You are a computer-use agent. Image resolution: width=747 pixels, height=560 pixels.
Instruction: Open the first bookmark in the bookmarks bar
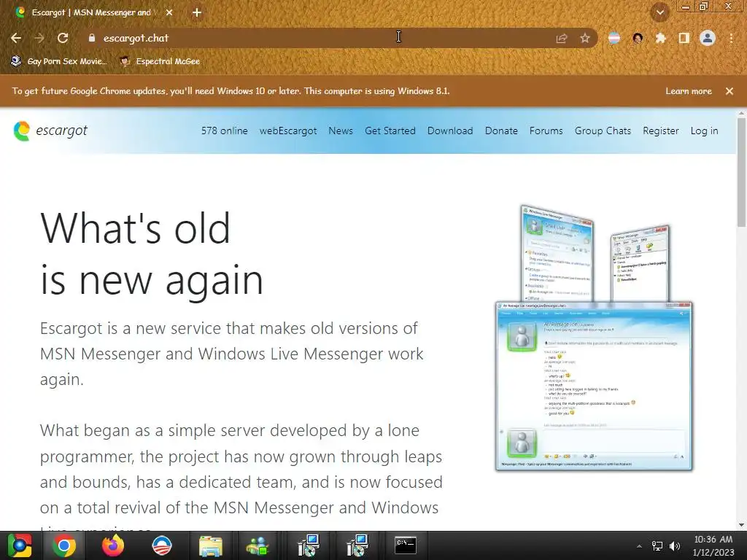58,61
